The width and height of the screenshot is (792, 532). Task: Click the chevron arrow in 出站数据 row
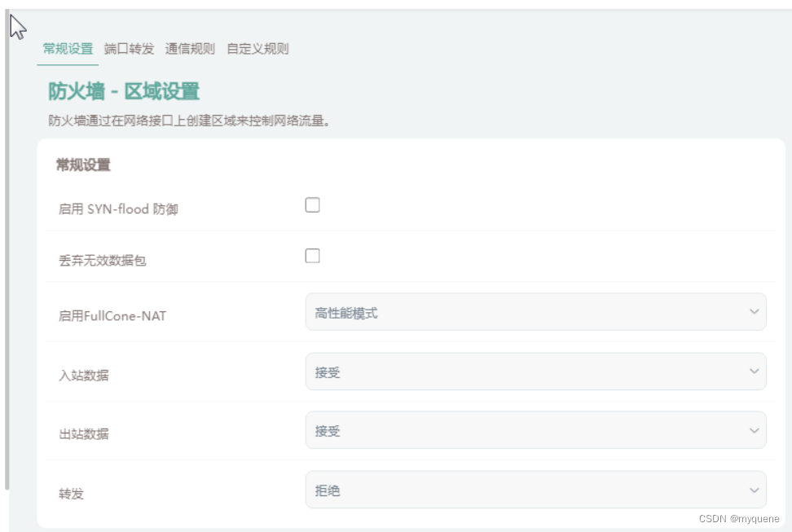(x=754, y=430)
